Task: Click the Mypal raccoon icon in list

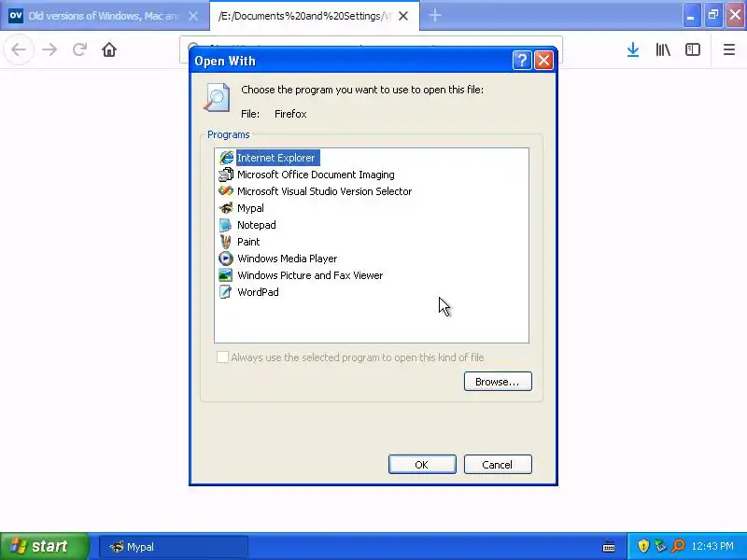Action: coord(226,208)
